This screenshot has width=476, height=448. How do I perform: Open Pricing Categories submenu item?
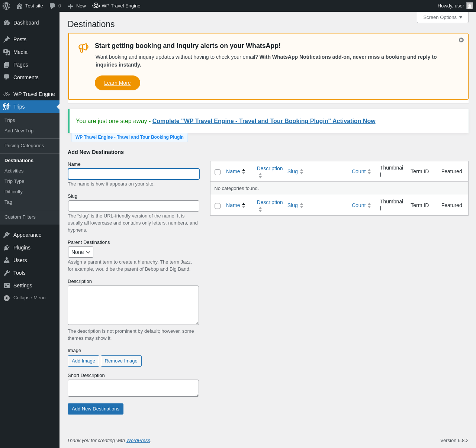(24, 146)
